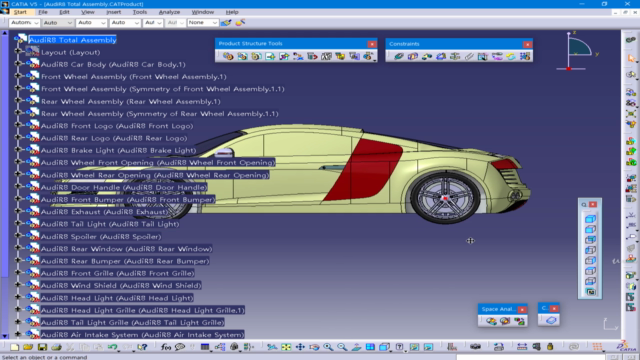The image size is (640, 360).
Task: Click the Print icon in bottom toolbar
Action: [56, 347]
